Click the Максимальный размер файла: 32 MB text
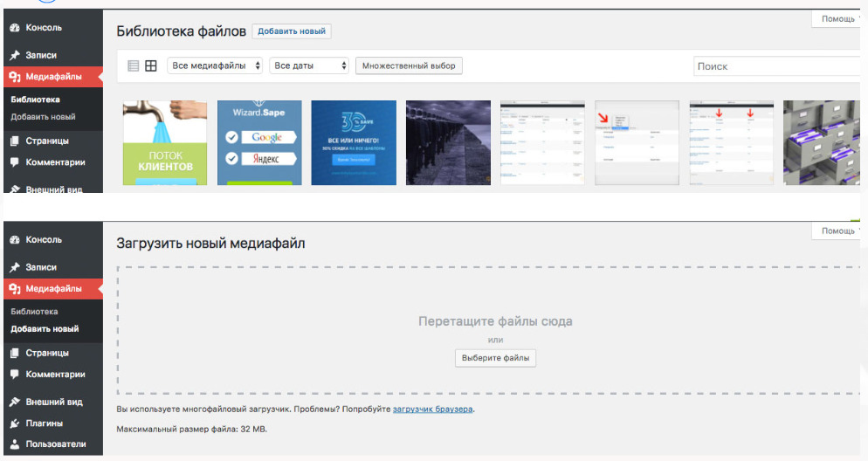Screen dimensions: 868x461 (191, 430)
